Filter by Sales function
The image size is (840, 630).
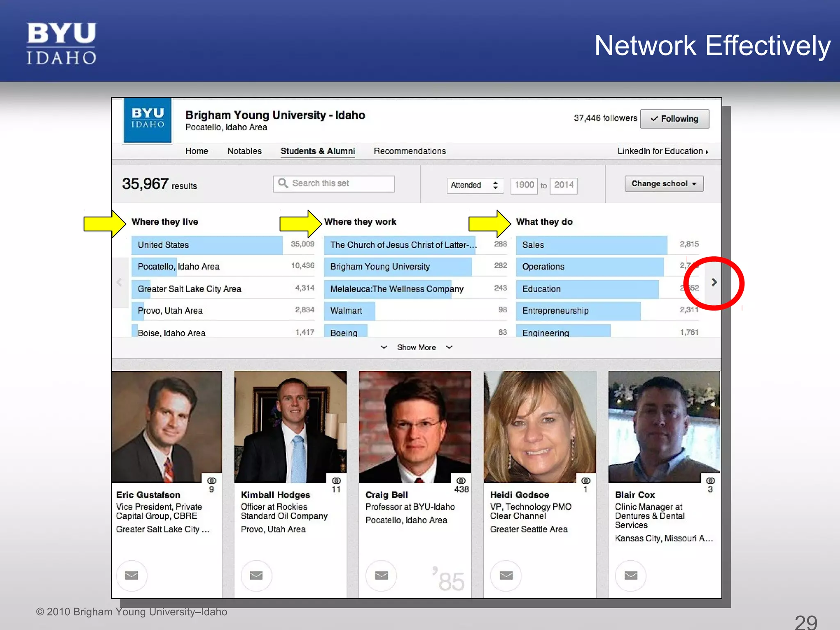(608, 245)
